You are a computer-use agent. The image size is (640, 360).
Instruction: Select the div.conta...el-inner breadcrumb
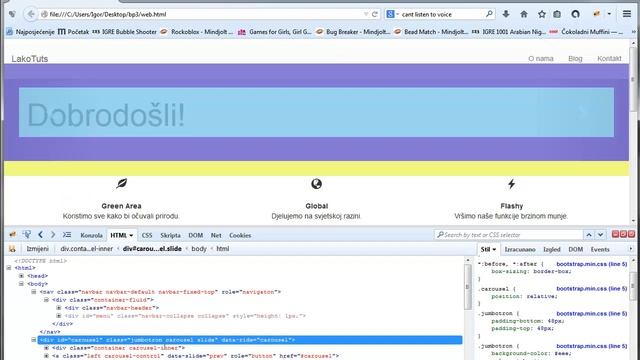point(87,249)
